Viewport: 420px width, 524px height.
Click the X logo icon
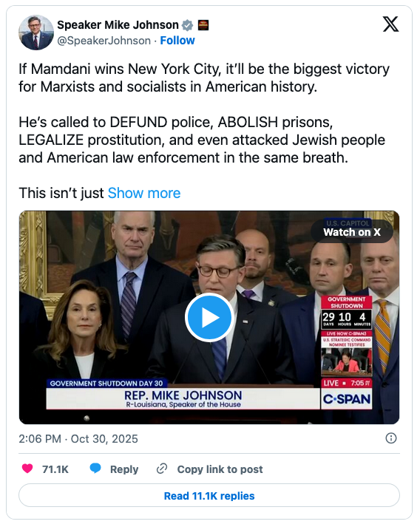pos(390,24)
